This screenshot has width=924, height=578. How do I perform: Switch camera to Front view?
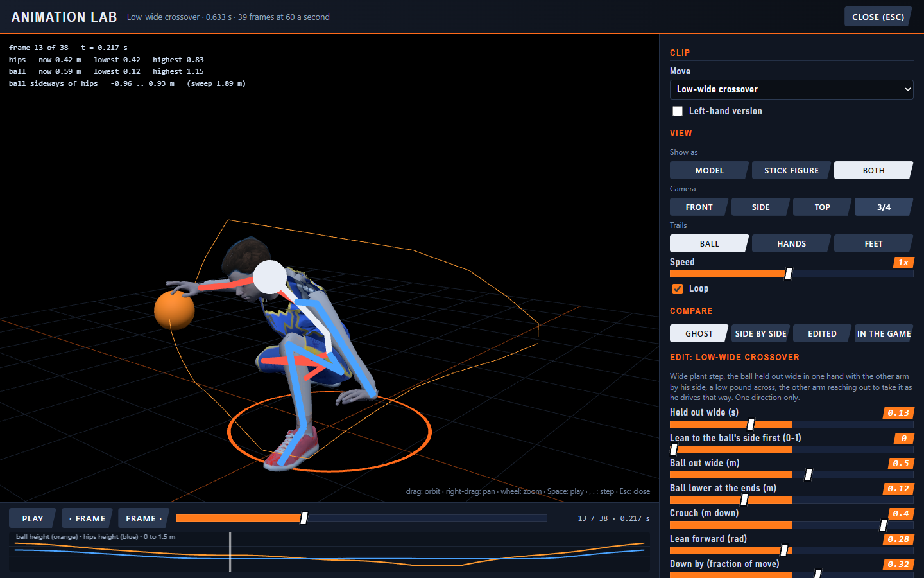[x=699, y=207]
